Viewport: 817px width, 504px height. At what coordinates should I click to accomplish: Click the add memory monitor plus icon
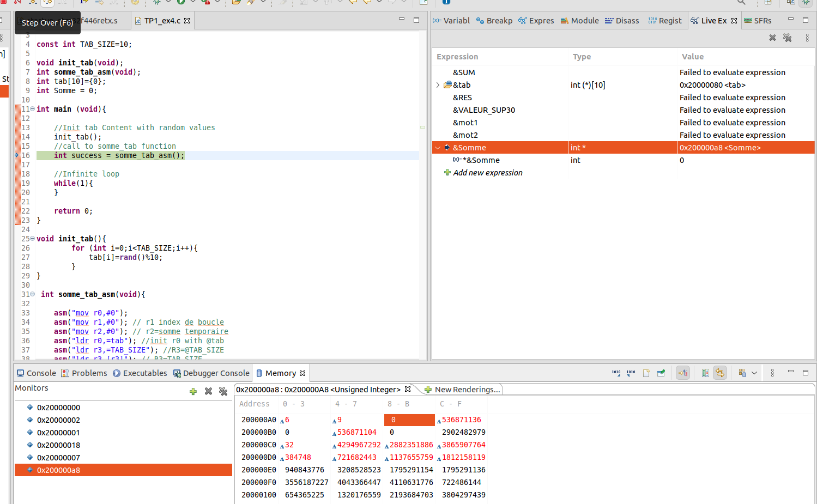point(193,391)
